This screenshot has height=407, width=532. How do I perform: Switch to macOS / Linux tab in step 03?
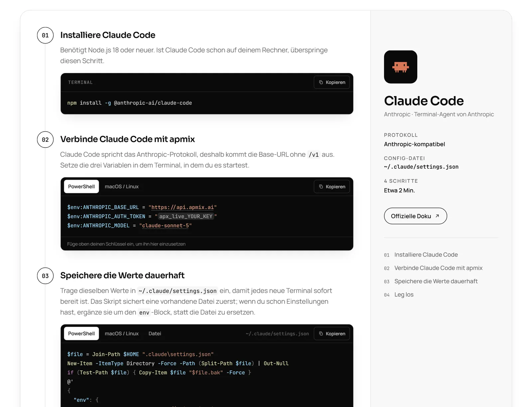coord(122,334)
